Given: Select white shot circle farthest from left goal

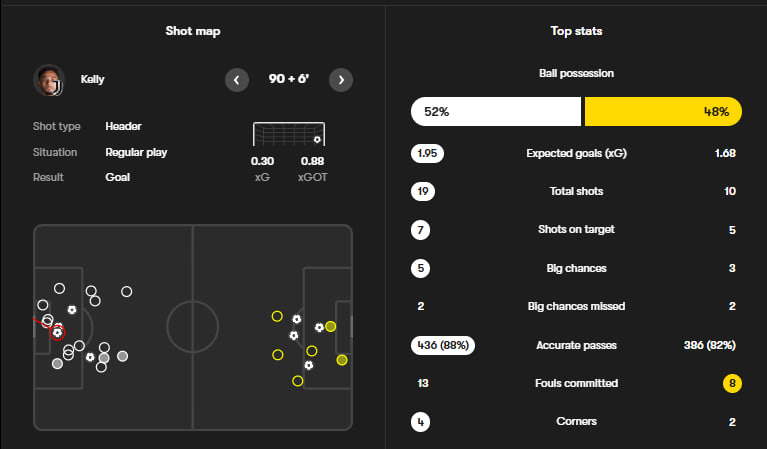Looking at the screenshot, I should (x=126, y=292).
